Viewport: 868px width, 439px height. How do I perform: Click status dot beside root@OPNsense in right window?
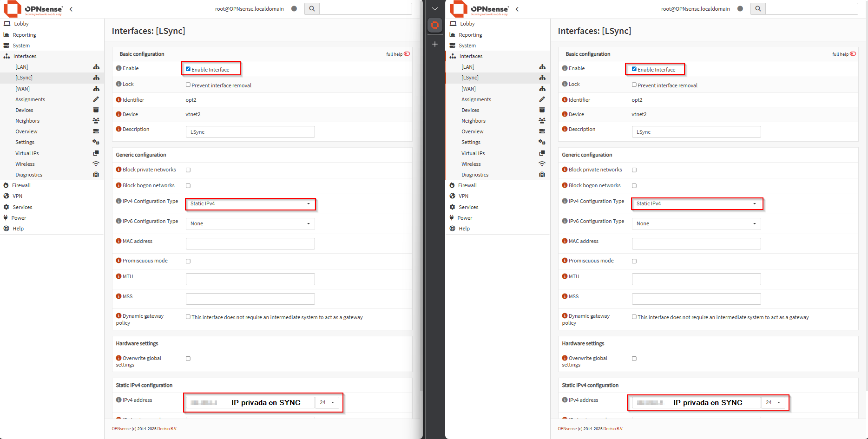740,8
